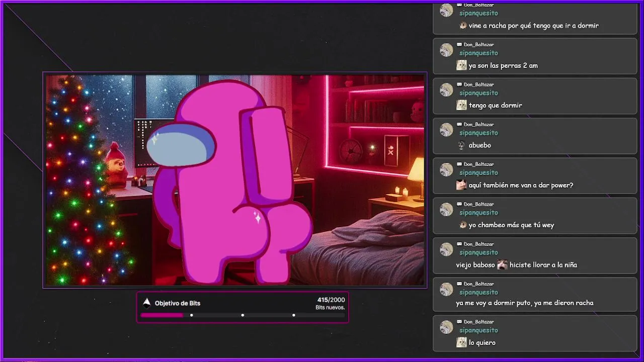The image size is (644, 362).
Task: Click the sipanquesito username above 'lo quiero'
Action: click(x=478, y=330)
